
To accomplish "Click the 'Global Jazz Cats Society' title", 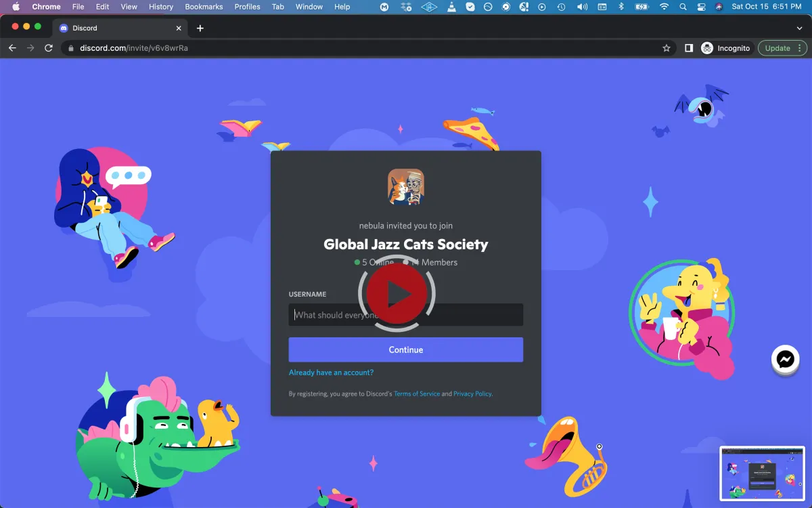I will [406, 245].
